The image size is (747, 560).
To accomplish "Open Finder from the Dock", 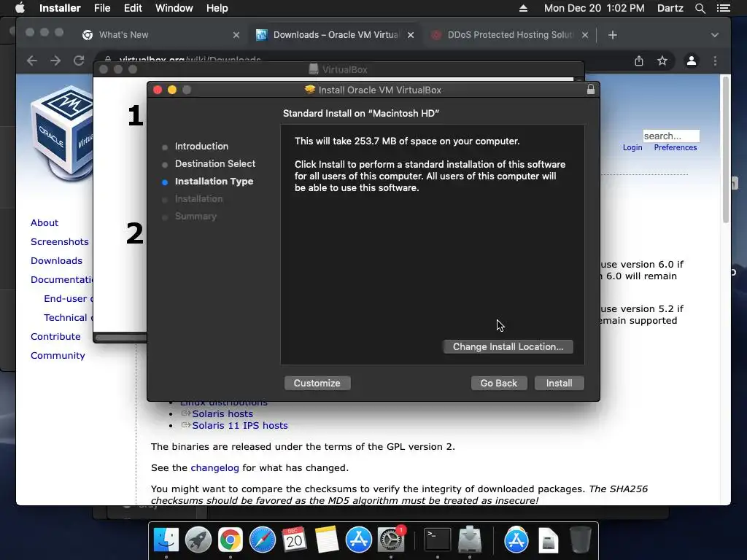I will 166,540.
